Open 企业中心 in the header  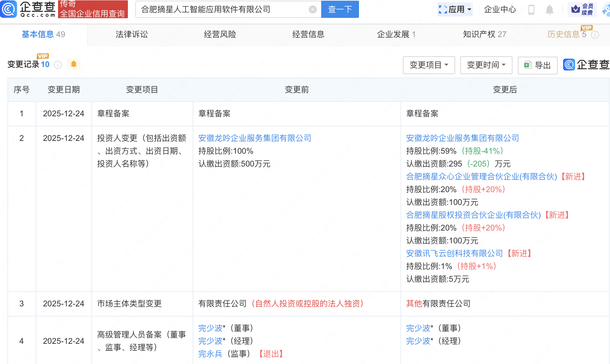tap(500, 9)
